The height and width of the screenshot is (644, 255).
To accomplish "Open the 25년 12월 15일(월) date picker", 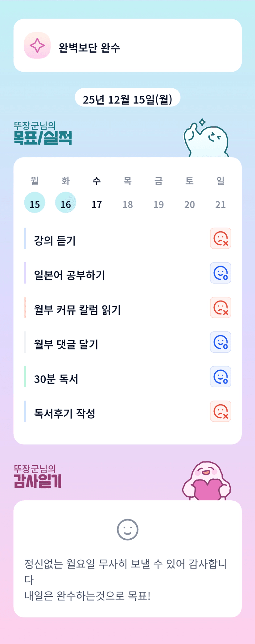I will pos(127,99).
